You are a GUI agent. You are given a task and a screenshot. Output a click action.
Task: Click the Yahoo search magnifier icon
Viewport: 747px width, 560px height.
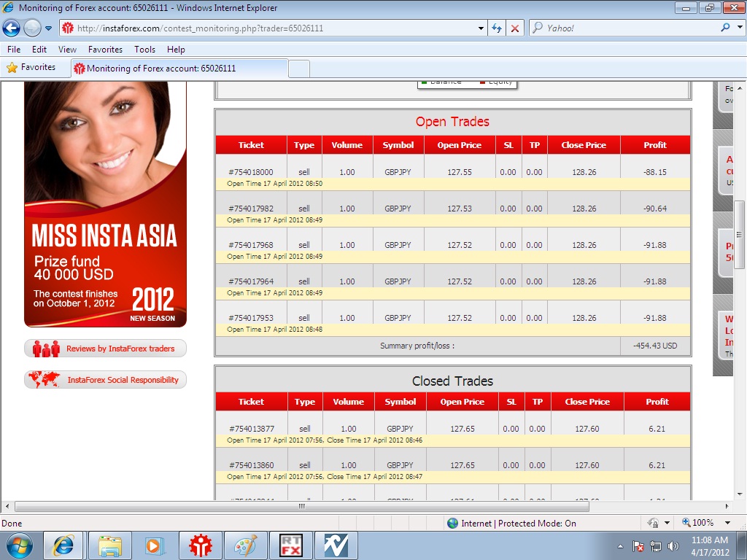click(725, 28)
